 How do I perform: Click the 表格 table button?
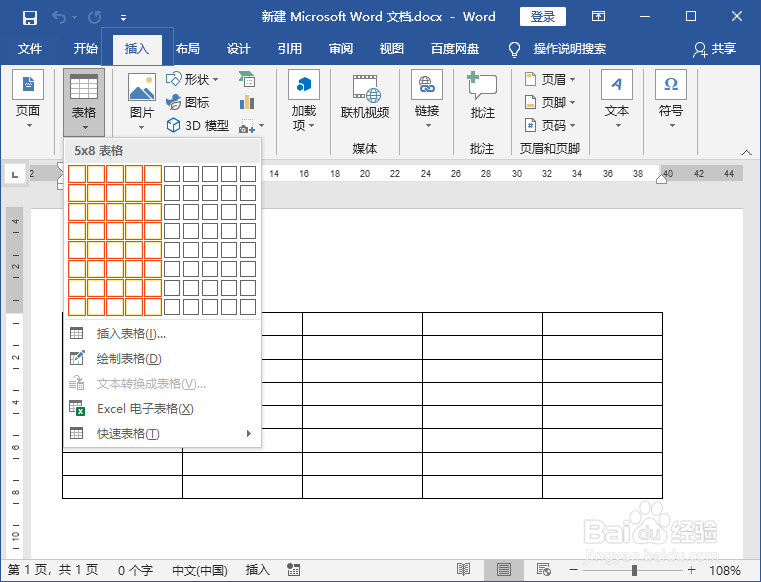click(x=84, y=102)
